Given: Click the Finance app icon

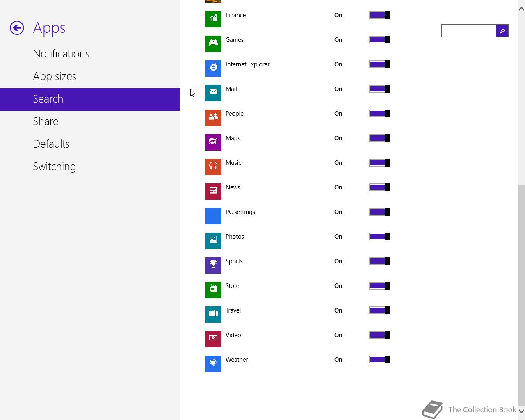Looking at the screenshot, I should 213,19.
